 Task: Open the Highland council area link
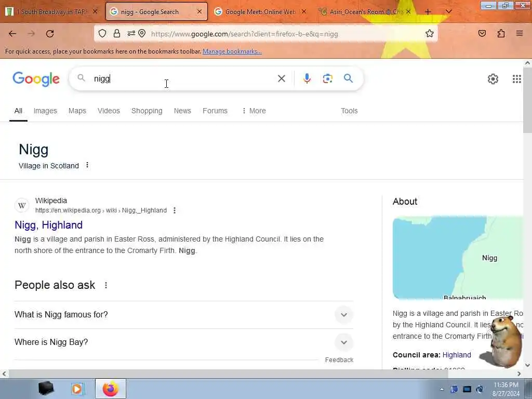457,355
